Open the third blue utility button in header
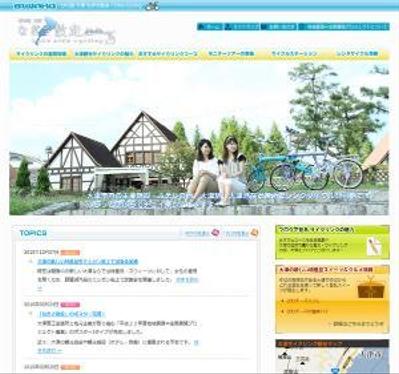399x374 pixels. click(x=279, y=27)
